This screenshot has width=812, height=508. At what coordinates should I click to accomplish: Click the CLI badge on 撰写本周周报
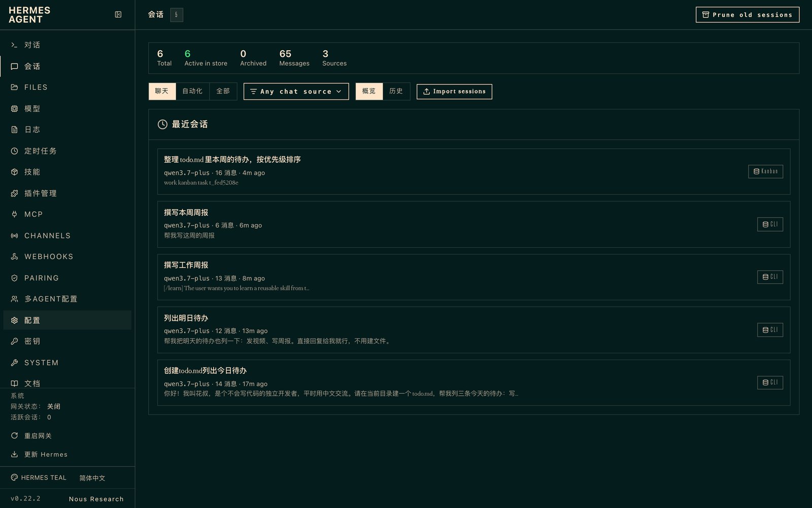tap(770, 224)
